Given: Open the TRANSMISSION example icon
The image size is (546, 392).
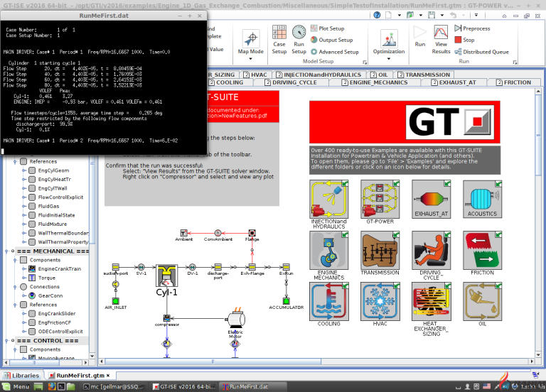Looking at the screenshot, I should point(380,251).
